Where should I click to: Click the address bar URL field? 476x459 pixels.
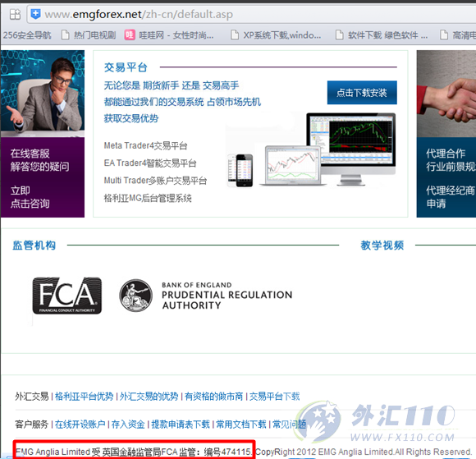(x=251, y=14)
